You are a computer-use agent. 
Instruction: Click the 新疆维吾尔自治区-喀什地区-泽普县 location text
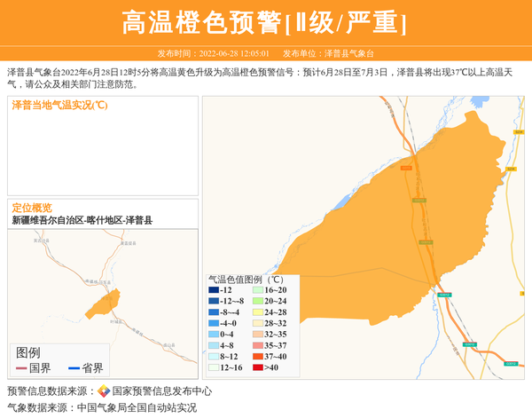(82, 220)
